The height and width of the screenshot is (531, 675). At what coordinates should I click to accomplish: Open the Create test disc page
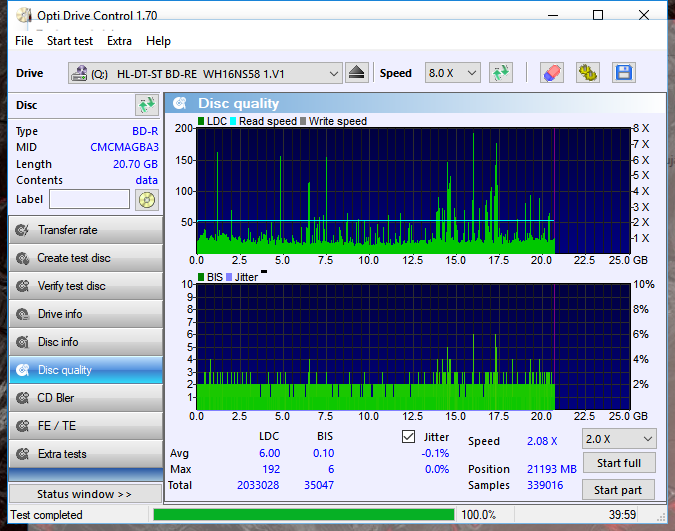(x=86, y=258)
